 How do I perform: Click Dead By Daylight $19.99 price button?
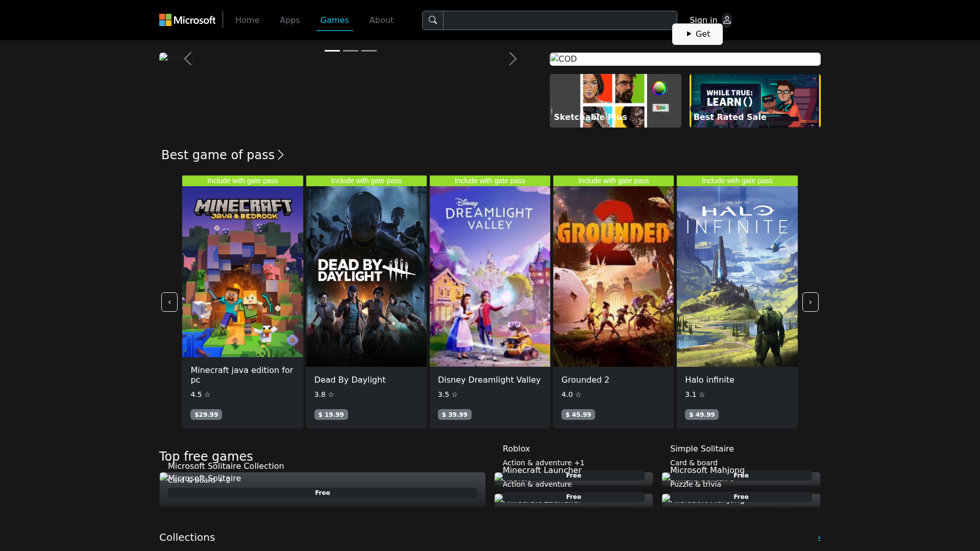coord(331,415)
